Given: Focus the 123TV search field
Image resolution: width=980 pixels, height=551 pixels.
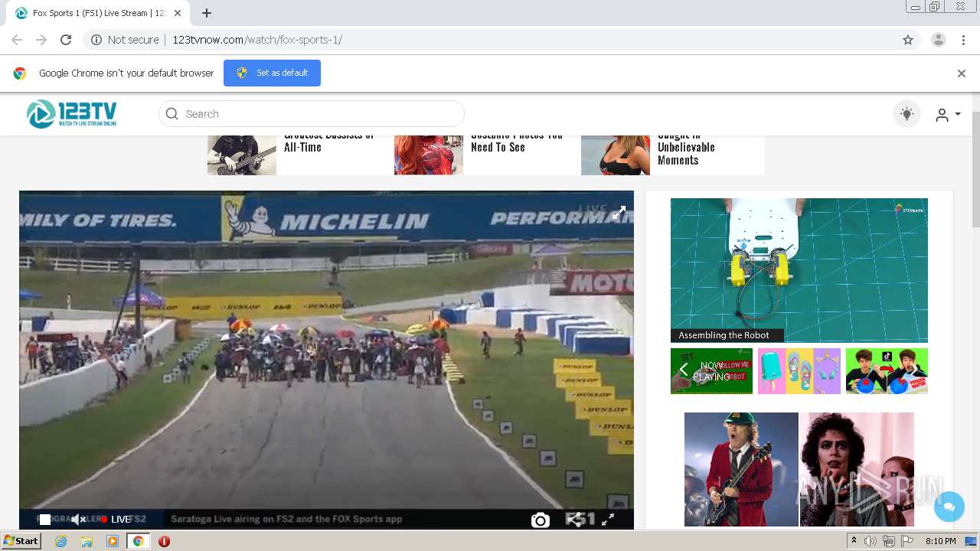Looking at the screenshot, I should click(312, 114).
